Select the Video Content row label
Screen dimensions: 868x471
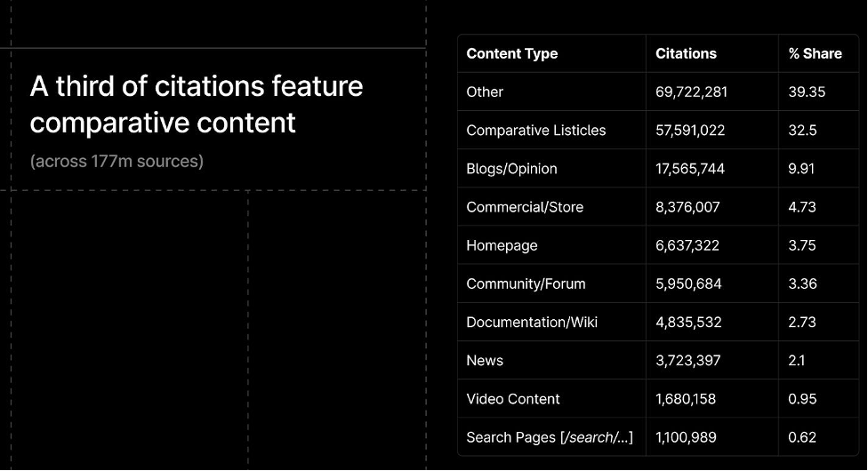(512, 399)
